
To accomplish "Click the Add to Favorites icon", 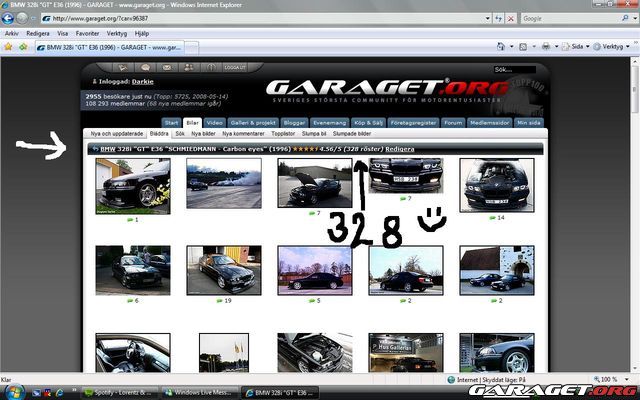I will 23,47.
